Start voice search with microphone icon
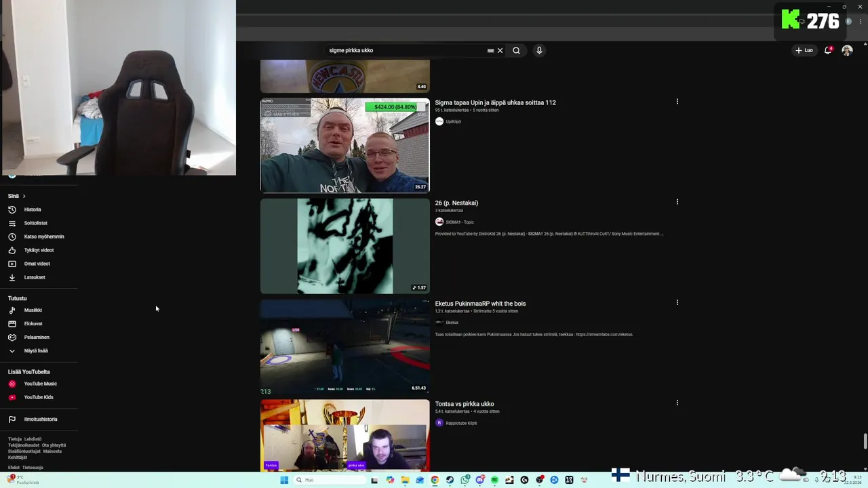The height and width of the screenshot is (488, 868). coord(539,50)
